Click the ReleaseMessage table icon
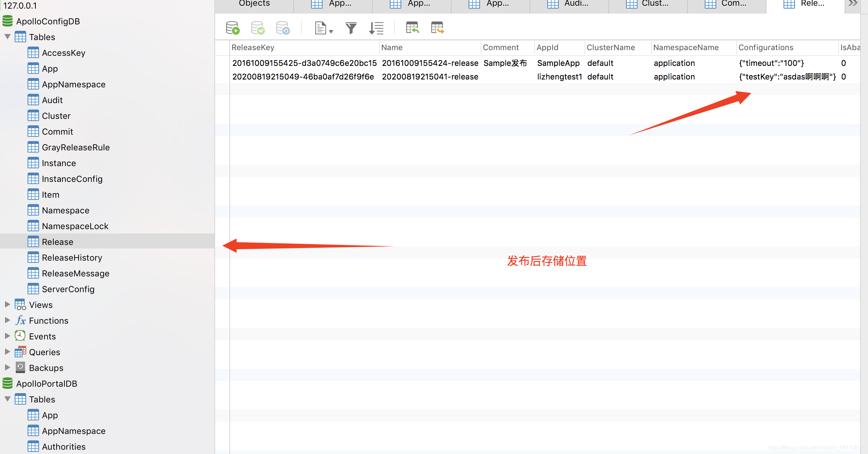Viewport: 868px width, 454px height. (x=33, y=273)
